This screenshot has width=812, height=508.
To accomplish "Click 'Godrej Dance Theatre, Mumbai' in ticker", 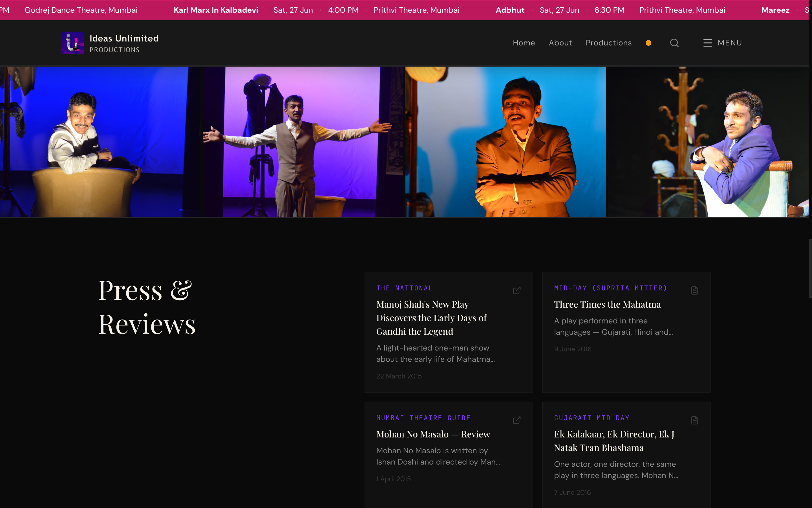I will (81, 10).
